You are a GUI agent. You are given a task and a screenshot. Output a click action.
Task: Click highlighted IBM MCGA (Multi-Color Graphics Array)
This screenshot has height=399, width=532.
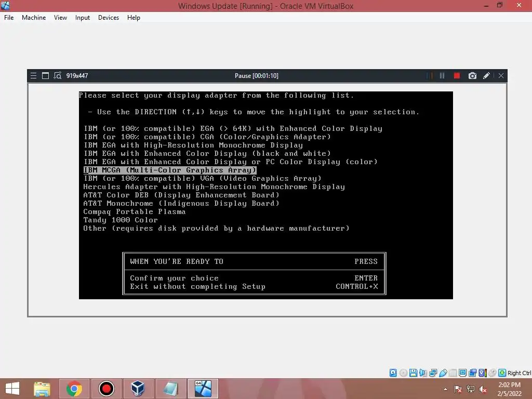coord(170,170)
